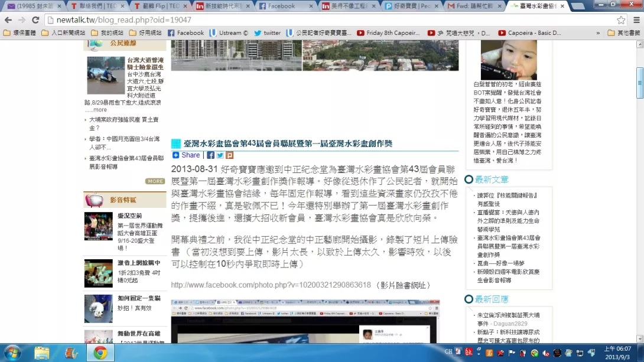644x362 pixels.
Task: Switch to the PeoPo tab
Action: point(412,6)
